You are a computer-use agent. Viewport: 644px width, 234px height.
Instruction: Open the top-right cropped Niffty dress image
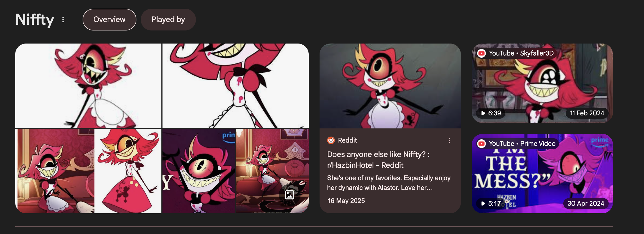click(x=236, y=86)
